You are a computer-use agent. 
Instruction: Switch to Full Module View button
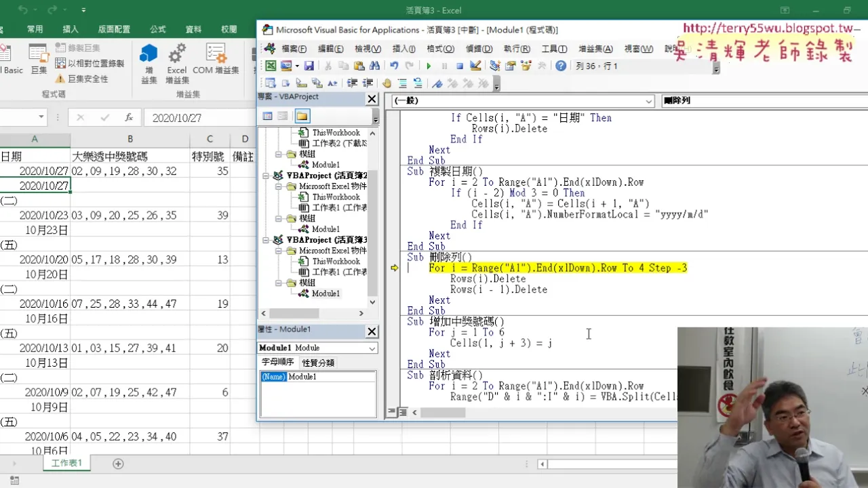click(x=402, y=411)
